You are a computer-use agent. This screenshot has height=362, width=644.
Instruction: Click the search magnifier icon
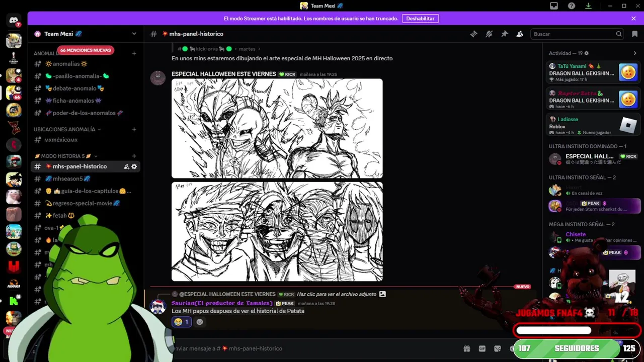(x=619, y=34)
